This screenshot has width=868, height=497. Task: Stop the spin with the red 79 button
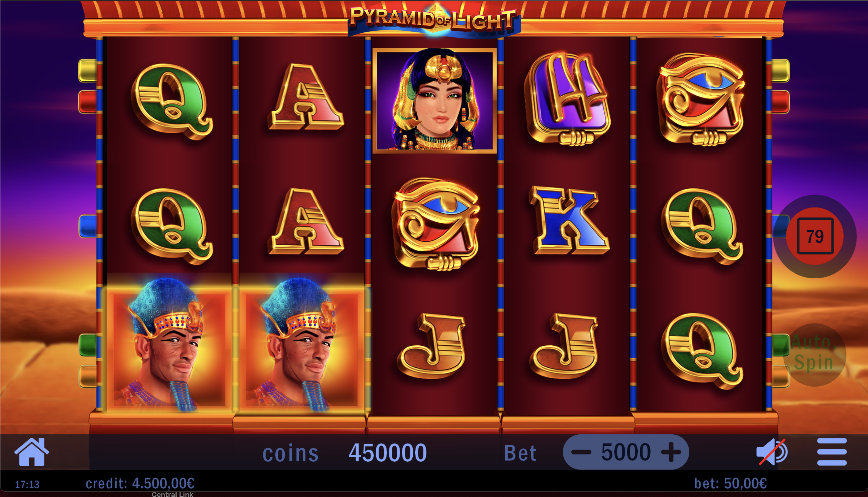pos(815,236)
